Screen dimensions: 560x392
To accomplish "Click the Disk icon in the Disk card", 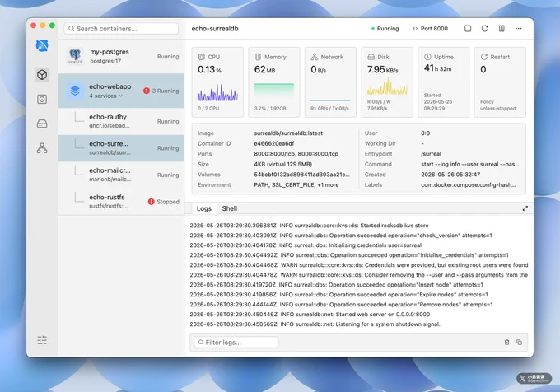I will [371, 57].
